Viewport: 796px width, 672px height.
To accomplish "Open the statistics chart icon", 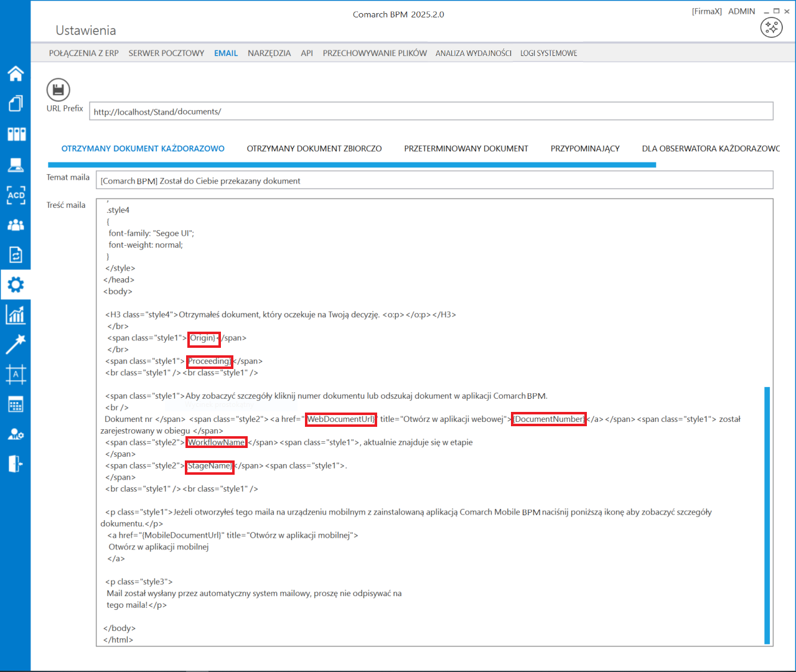I will [16, 314].
